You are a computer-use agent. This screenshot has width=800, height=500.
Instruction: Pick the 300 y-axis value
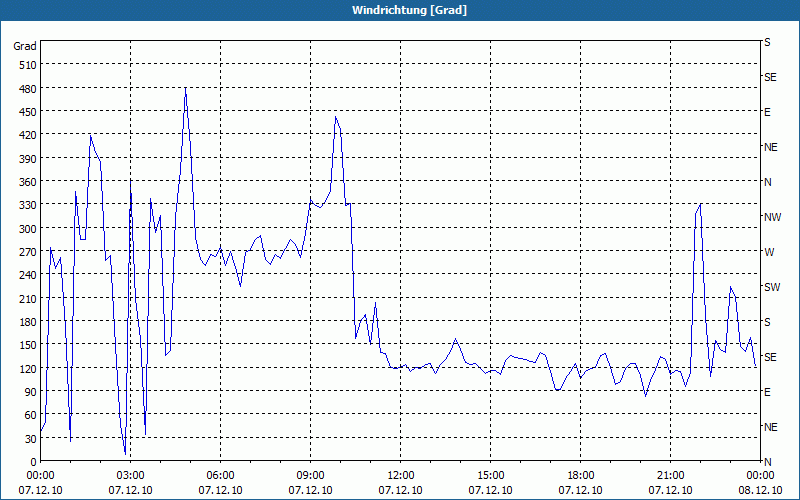point(28,229)
